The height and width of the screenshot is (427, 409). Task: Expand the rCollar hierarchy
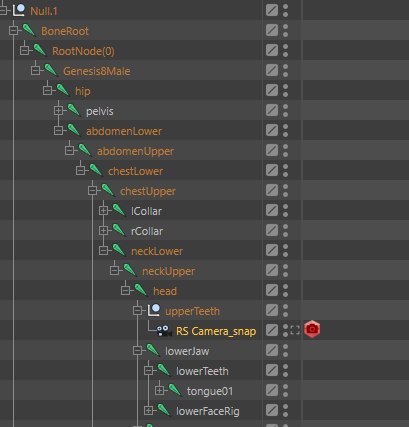[103, 230]
